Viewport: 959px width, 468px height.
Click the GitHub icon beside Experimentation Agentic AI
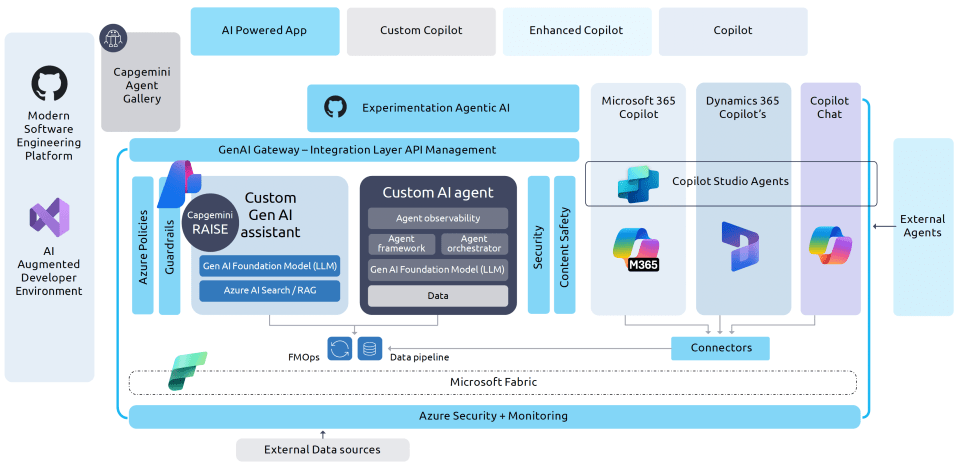[335, 107]
